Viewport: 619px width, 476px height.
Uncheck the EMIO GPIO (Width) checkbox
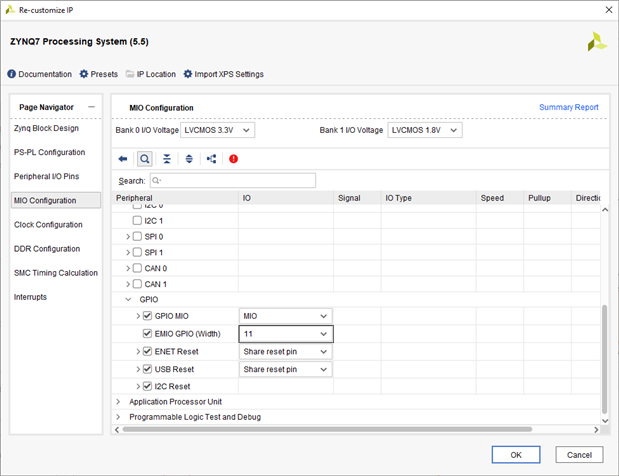point(147,334)
